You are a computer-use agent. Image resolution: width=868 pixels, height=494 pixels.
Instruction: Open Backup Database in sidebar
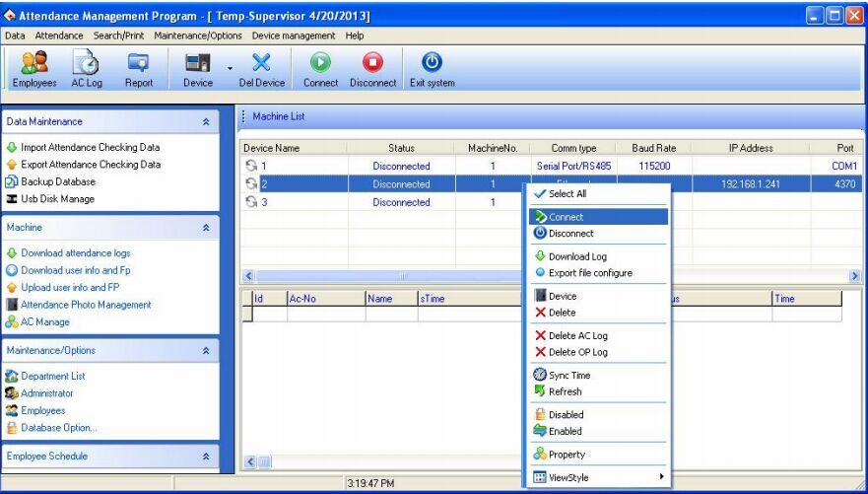point(61,182)
